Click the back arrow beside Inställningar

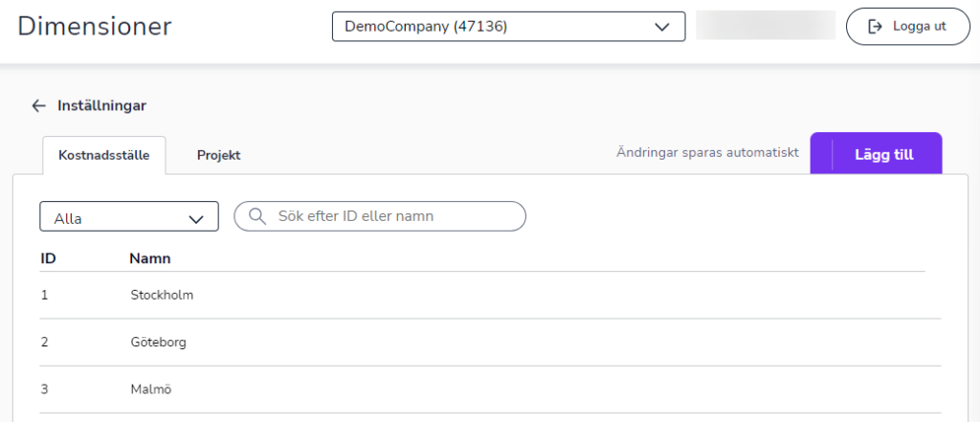(x=38, y=105)
